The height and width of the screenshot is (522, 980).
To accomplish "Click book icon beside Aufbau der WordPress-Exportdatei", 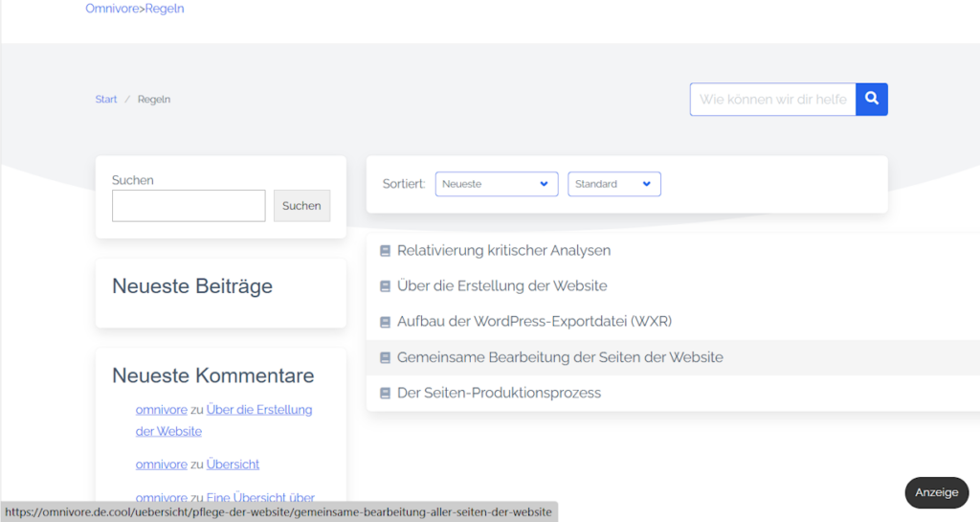I will coord(386,322).
